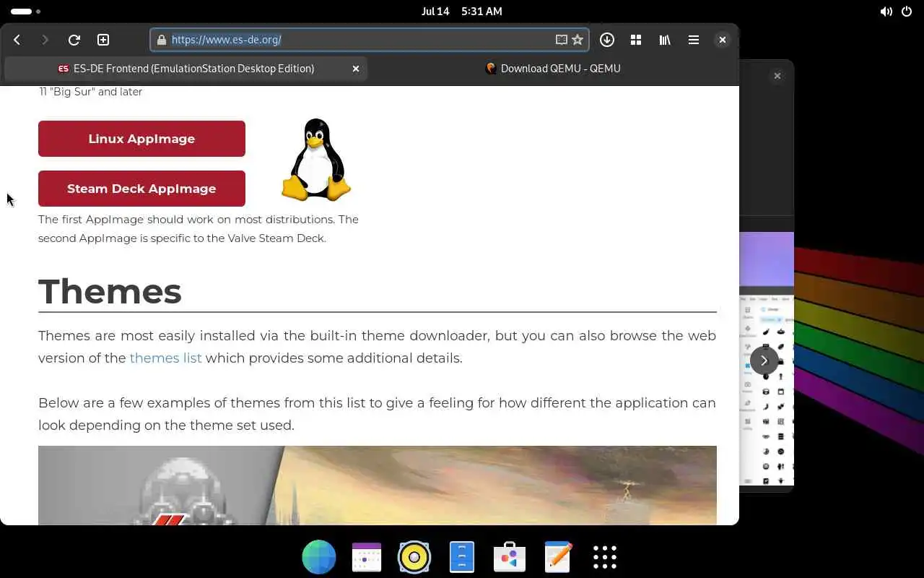Open the Calendar app in dock
The width and height of the screenshot is (924, 578).
point(367,557)
